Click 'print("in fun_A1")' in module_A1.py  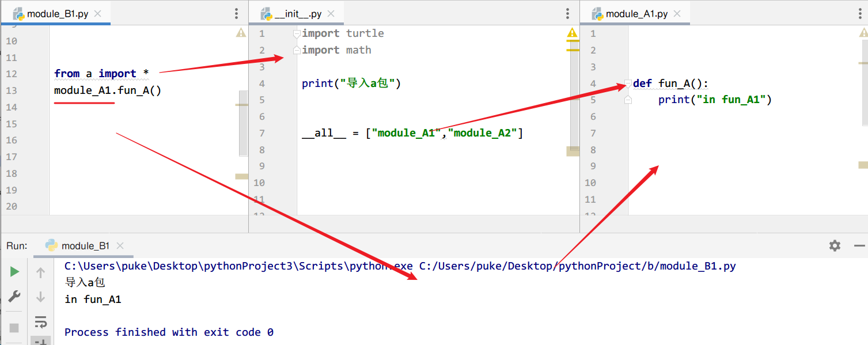(x=715, y=100)
